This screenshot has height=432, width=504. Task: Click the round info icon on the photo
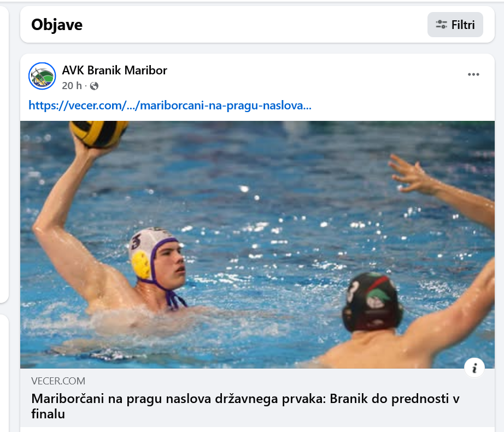click(x=474, y=367)
